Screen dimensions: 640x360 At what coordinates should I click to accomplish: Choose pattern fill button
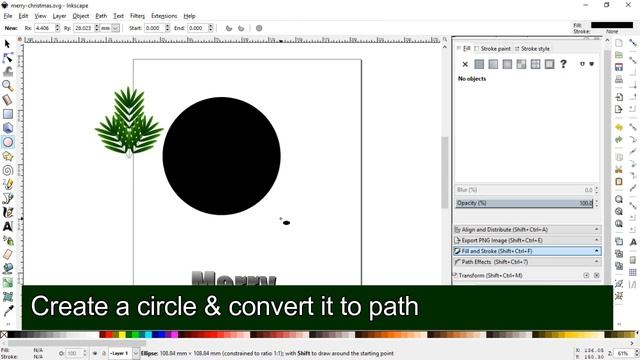(521, 64)
